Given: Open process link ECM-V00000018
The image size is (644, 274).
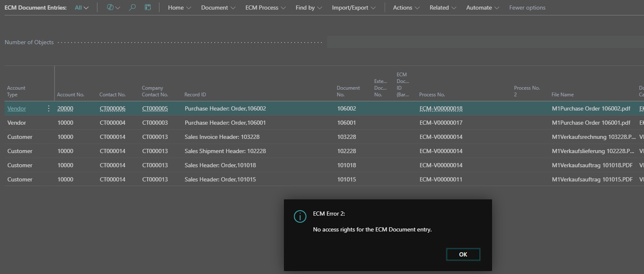Looking at the screenshot, I should (441, 108).
